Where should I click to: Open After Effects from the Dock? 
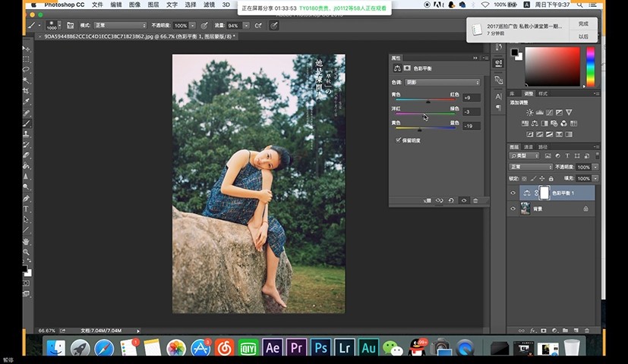point(273,347)
